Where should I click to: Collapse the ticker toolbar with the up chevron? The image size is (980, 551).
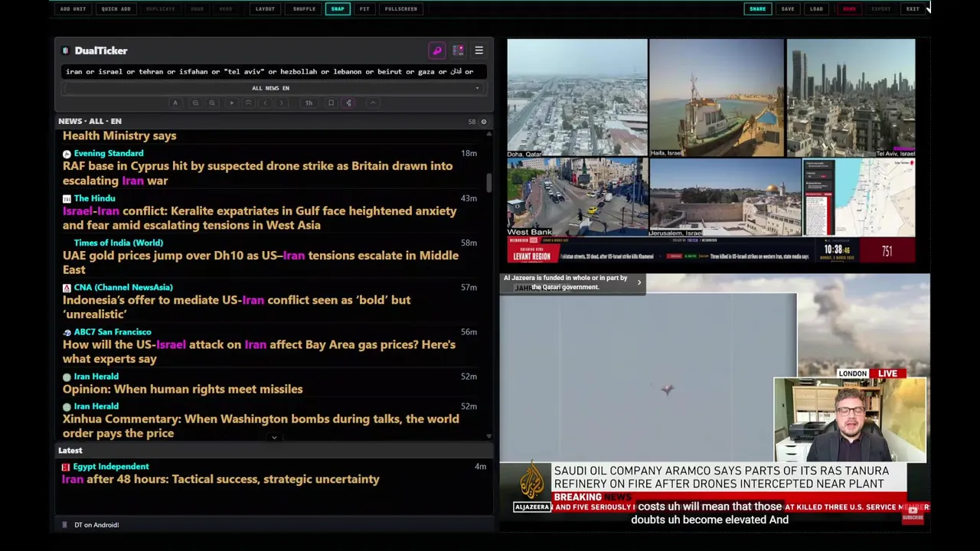pos(373,103)
